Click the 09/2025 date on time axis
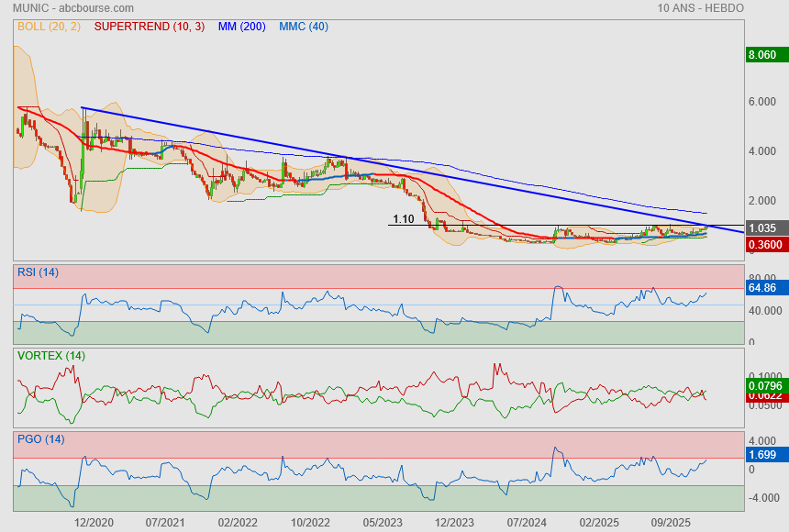Screen dimensions: 789x532 point(671,522)
